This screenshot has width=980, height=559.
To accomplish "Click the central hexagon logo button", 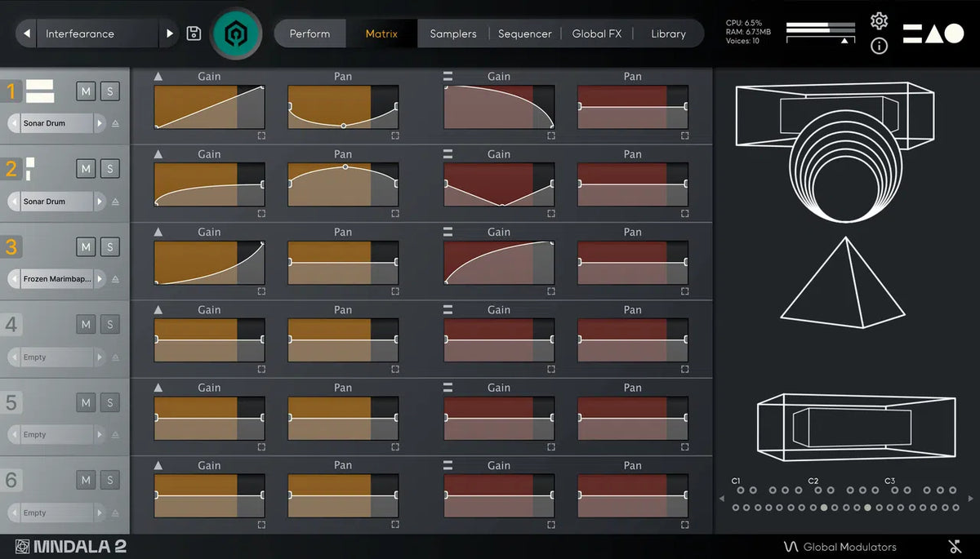I will pos(237,33).
